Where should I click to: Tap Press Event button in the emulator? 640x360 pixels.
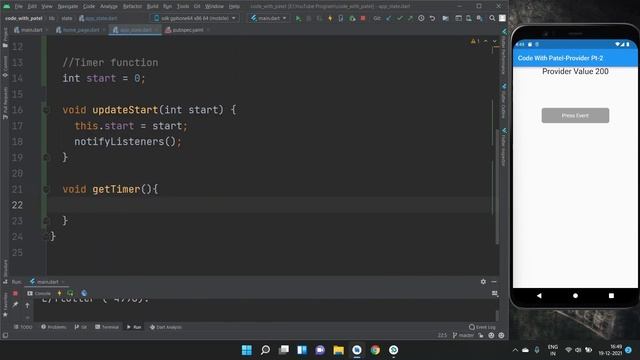(x=575, y=116)
